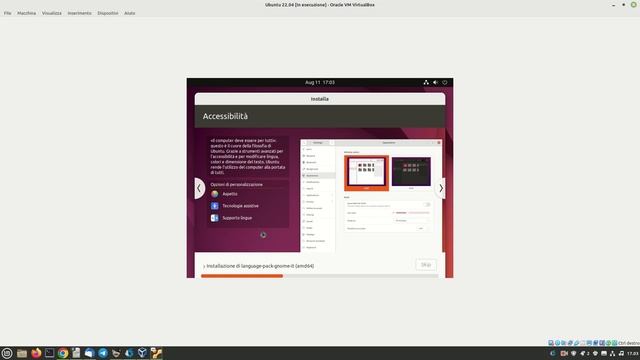Viewport: 640px width, 360px height.
Task: Go to the next installer slide
Action: pyautogui.click(x=441, y=188)
